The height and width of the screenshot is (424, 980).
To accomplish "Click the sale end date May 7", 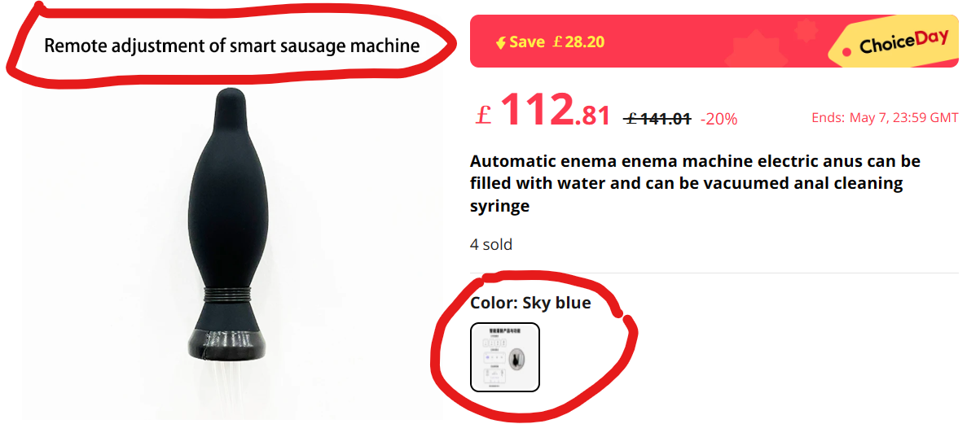I will coord(885,118).
